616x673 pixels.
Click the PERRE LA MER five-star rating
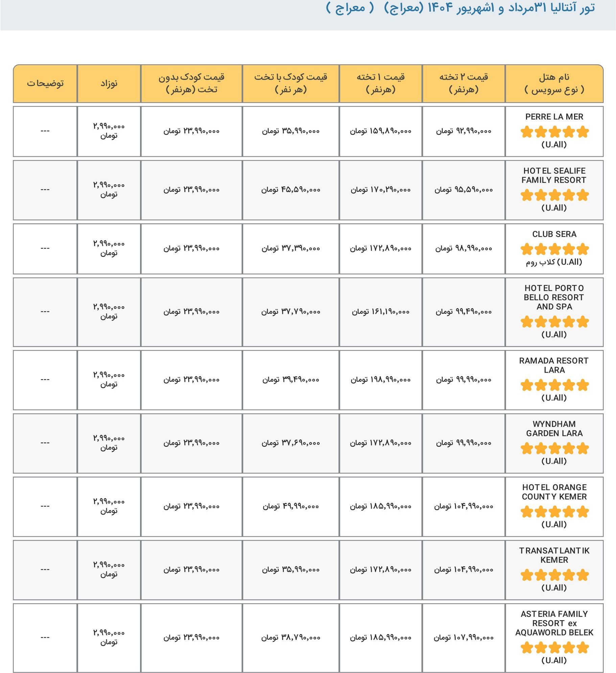pos(554,132)
